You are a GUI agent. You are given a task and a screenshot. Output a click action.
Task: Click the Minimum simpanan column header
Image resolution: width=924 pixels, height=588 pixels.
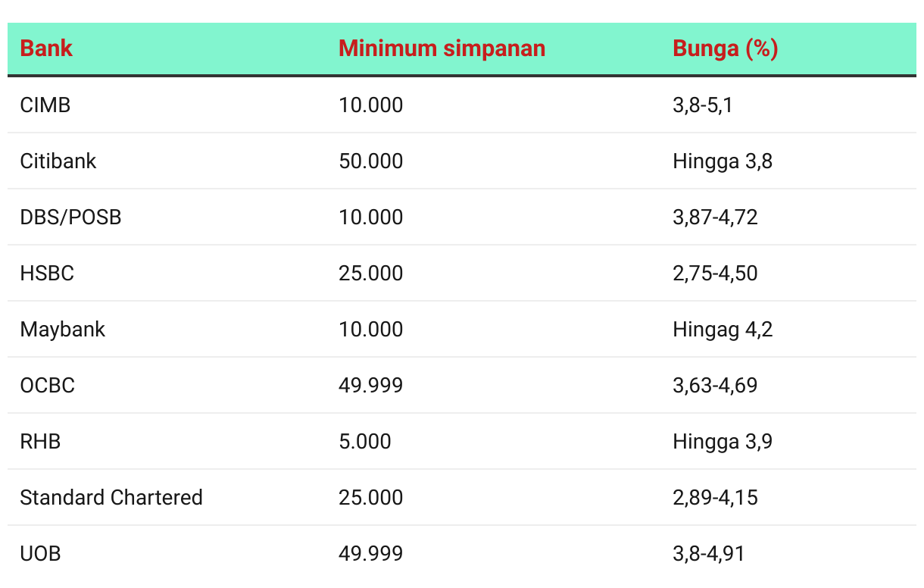pos(442,48)
